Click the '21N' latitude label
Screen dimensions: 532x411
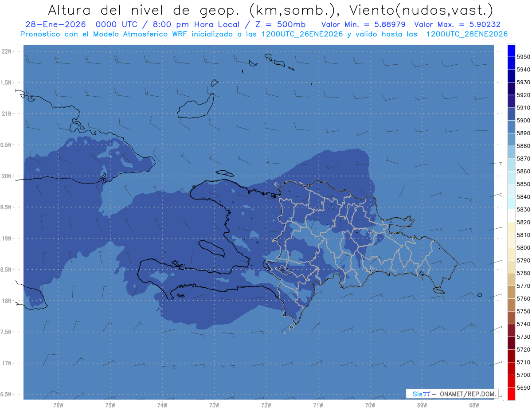point(7,114)
